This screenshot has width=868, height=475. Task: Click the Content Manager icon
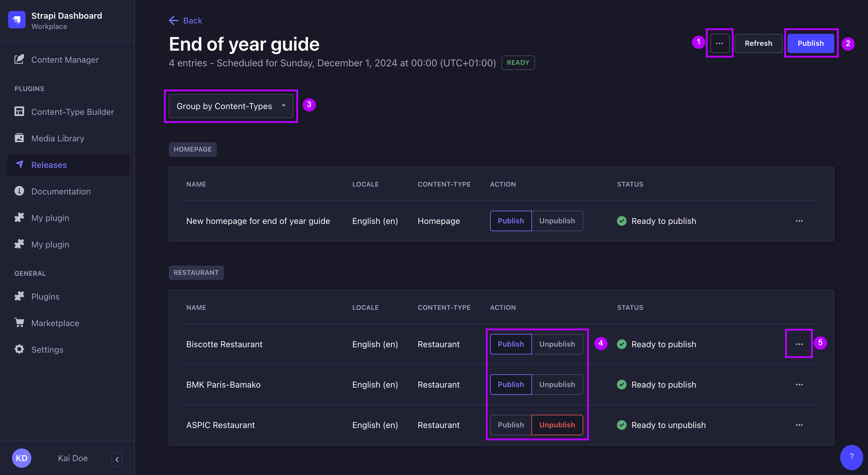point(18,59)
